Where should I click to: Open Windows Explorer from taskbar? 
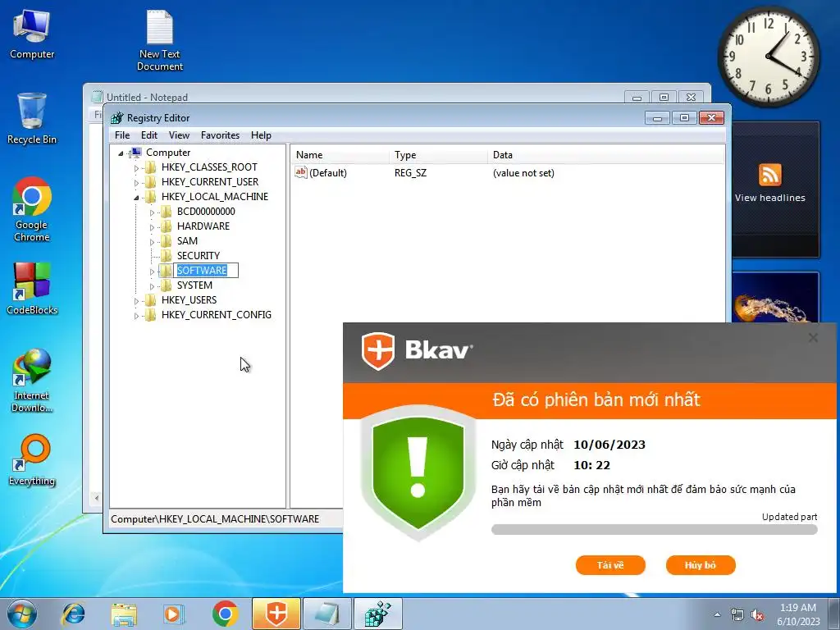124,614
